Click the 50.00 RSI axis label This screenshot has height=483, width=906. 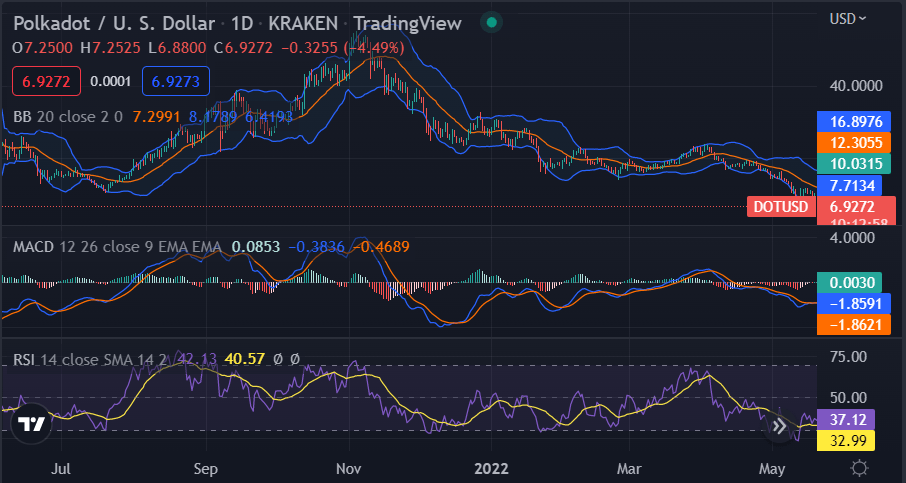coord(850,397)
